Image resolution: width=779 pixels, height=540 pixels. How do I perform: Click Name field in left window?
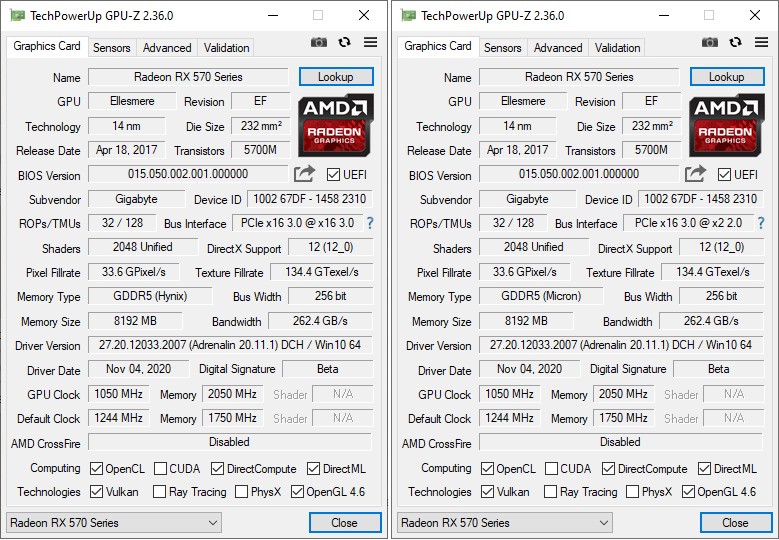(188, 77)
